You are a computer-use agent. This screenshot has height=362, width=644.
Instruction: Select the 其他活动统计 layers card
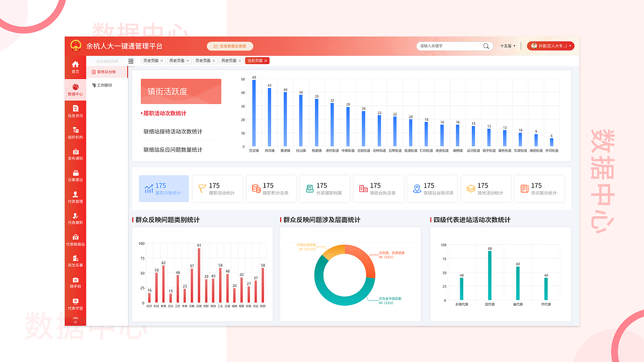click(486, 189)
